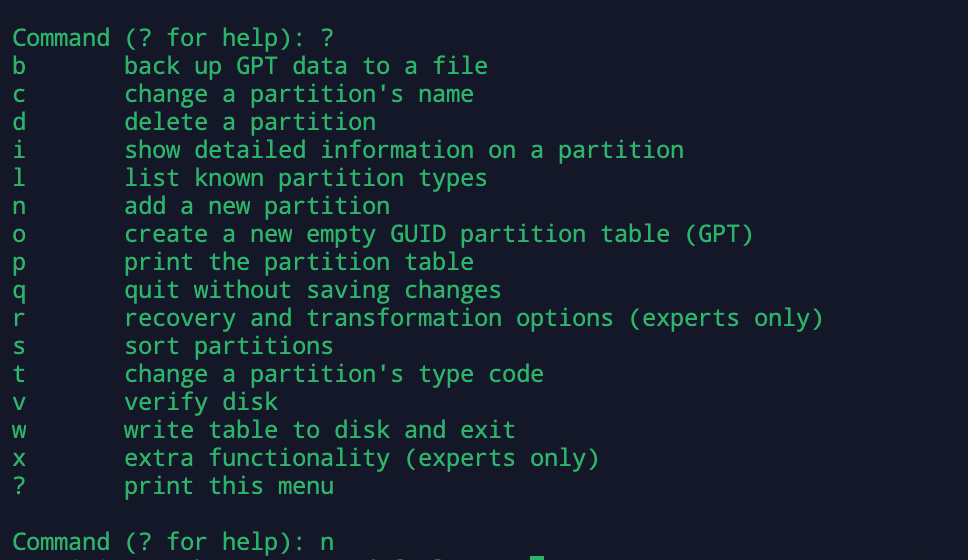Click 'recovery and transformation options' line
Screen dimensions: 968x560
[x=473, y=318]
